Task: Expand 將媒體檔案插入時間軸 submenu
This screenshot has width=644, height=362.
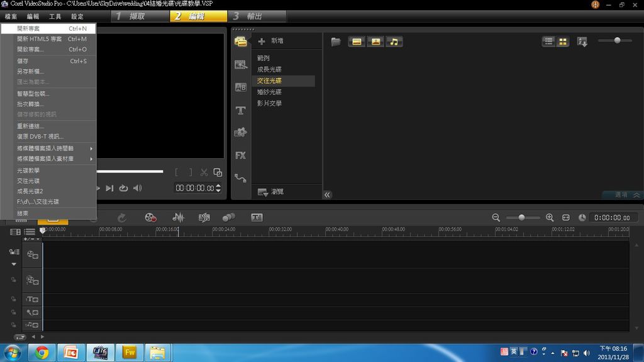Action: coord(54,148)
